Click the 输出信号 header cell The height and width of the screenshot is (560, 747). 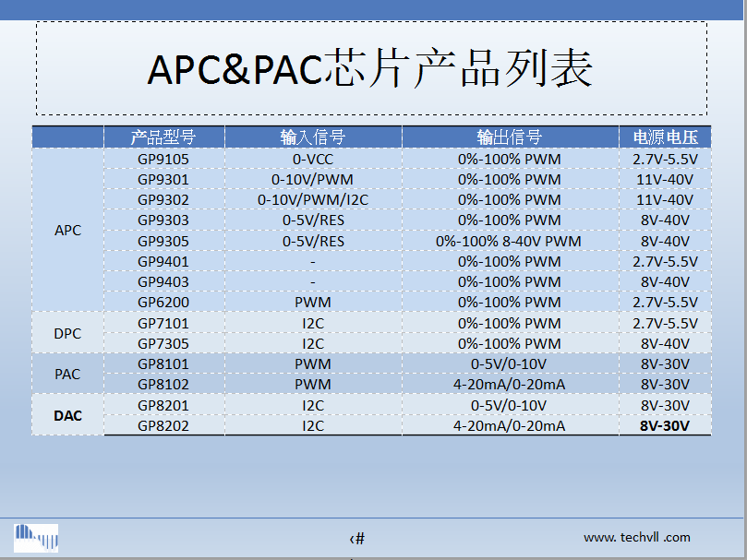509,137
